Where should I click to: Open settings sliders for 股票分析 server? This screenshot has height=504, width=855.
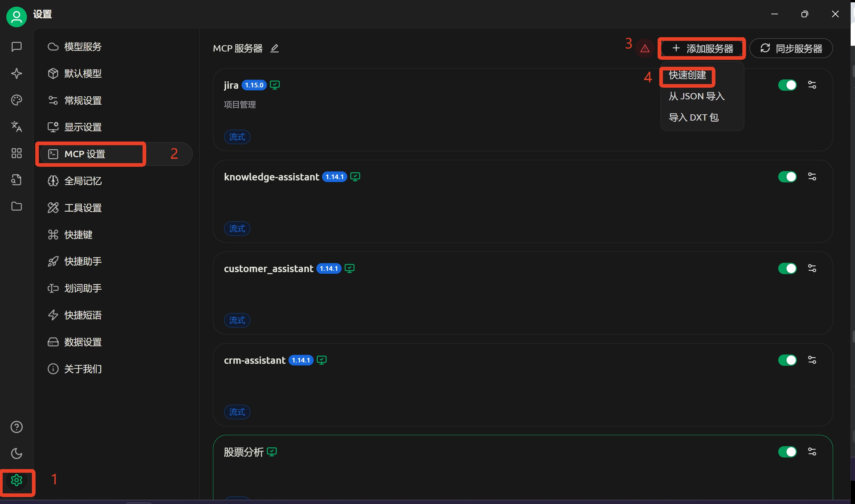point(812,452)
